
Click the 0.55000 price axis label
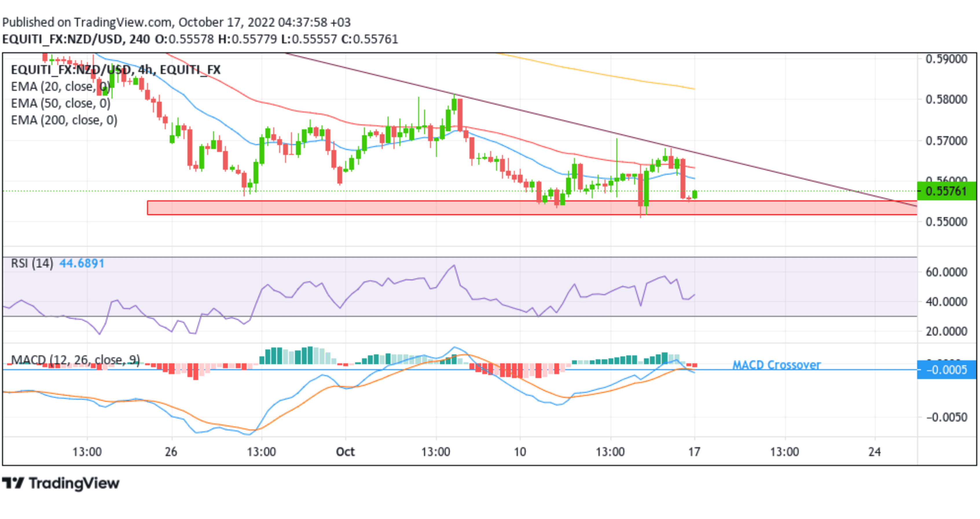click(946, 222)
